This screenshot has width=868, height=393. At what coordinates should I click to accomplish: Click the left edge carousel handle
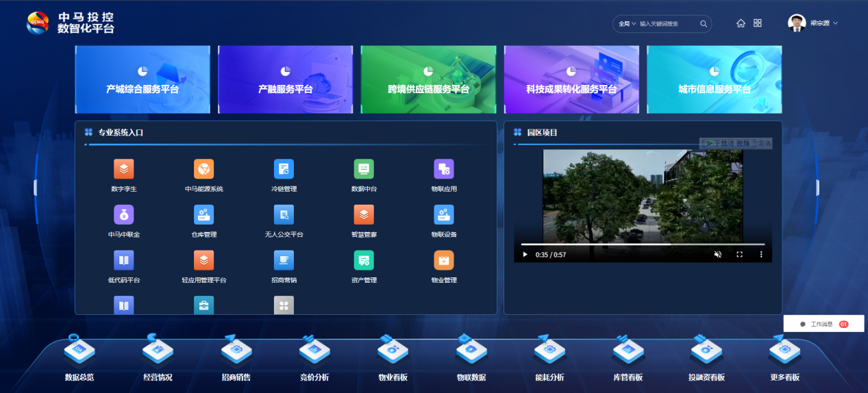click(x=36, y=188)
